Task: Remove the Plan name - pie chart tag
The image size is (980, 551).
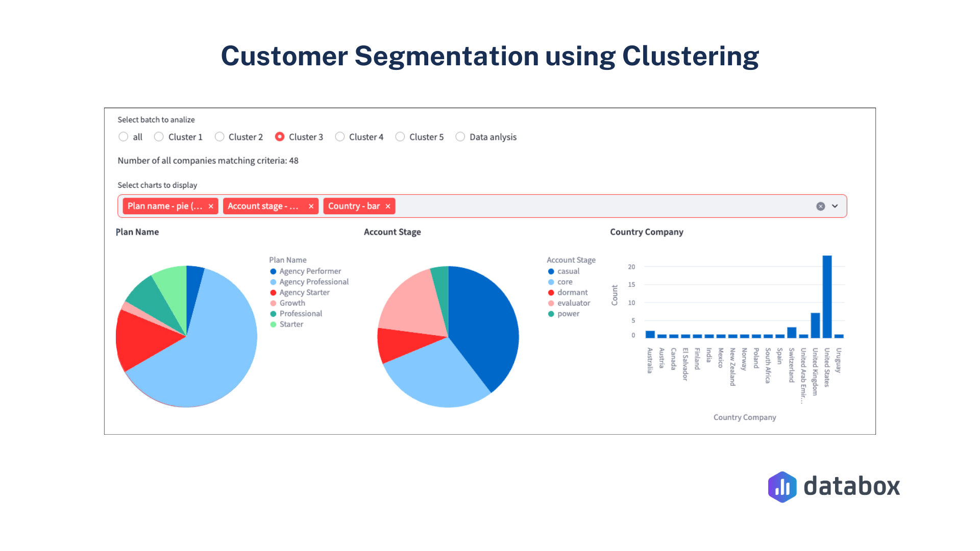Action: tap(211, 206)
